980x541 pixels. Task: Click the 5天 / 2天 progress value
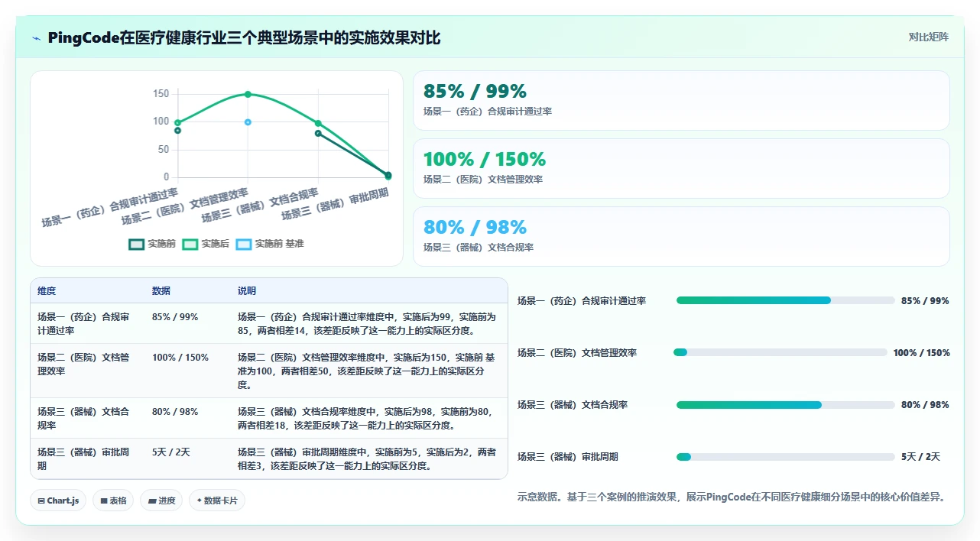(x=920, y=457)
